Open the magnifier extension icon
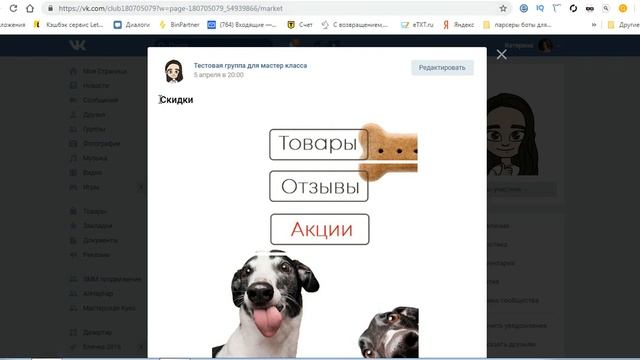The width and height of the screenshot is (640, 360). pos(606,8)
